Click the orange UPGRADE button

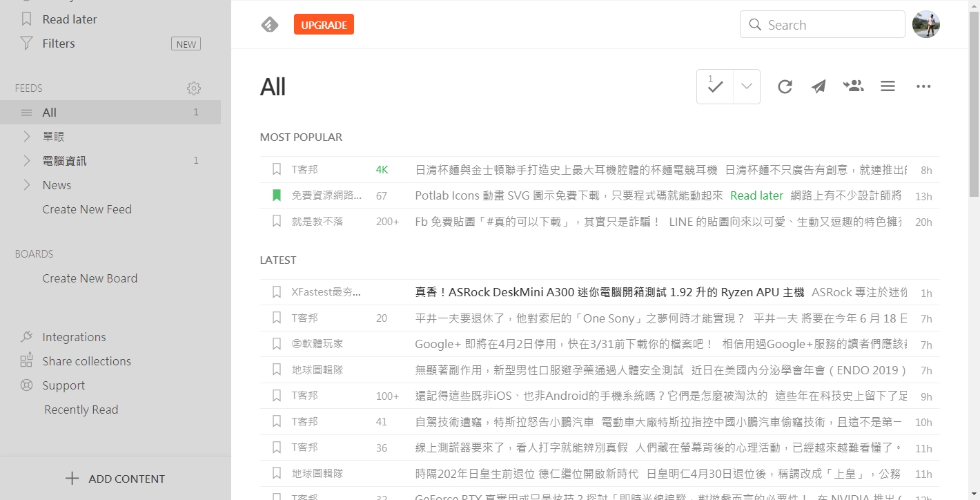pos(324,25)
